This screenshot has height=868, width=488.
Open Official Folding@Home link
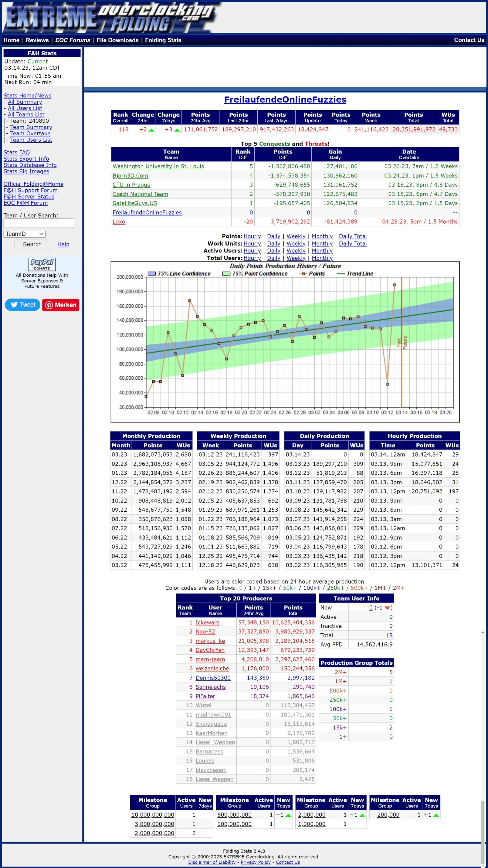(33, 184)
